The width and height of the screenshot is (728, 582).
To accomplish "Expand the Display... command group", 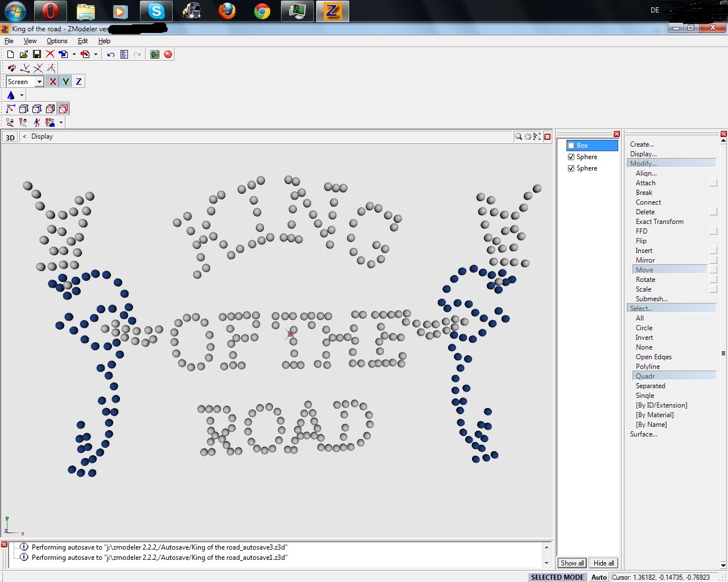I will pyautogui.click(x=643, y=154).
